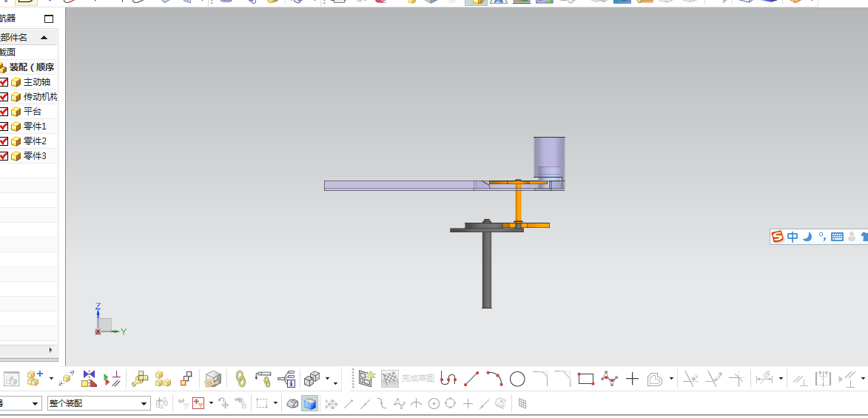The width and height of the screenshot is (868, 418).
Task: Select the Studio Spline sketch tool
Action: coord(609,379)
